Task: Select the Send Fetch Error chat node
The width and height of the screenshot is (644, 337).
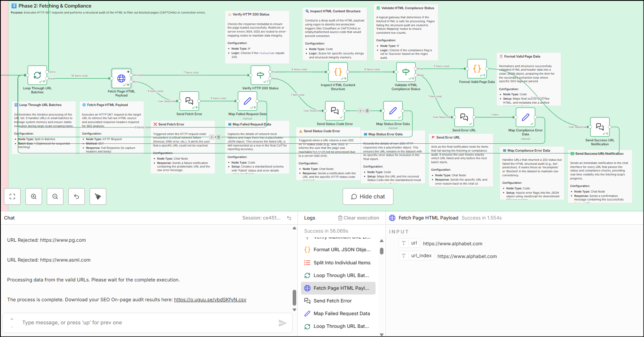Action: [x=189, y=101]
